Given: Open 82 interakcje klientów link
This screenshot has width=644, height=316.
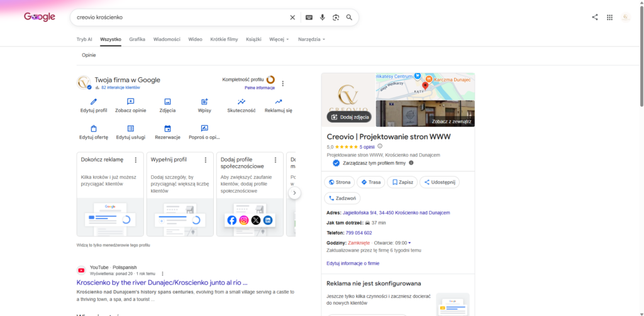Looking at the screenshot, I should point(121,88).
